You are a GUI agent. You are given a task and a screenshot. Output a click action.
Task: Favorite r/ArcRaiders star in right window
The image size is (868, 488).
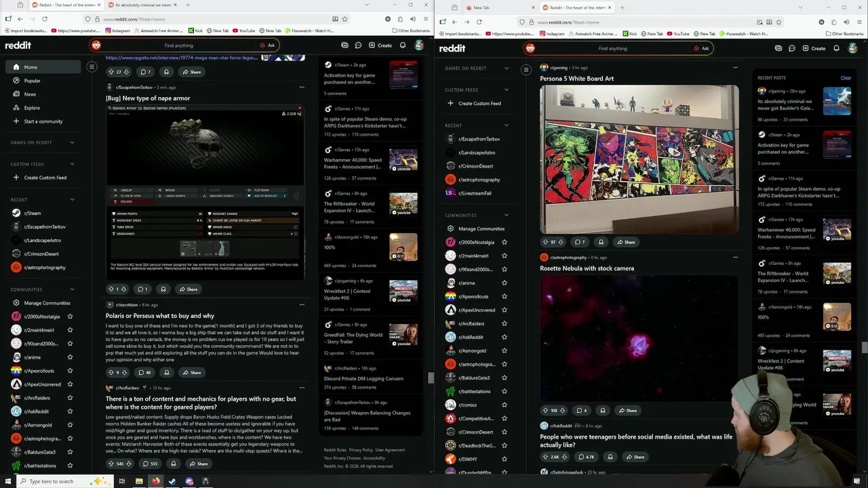point(504,323)
